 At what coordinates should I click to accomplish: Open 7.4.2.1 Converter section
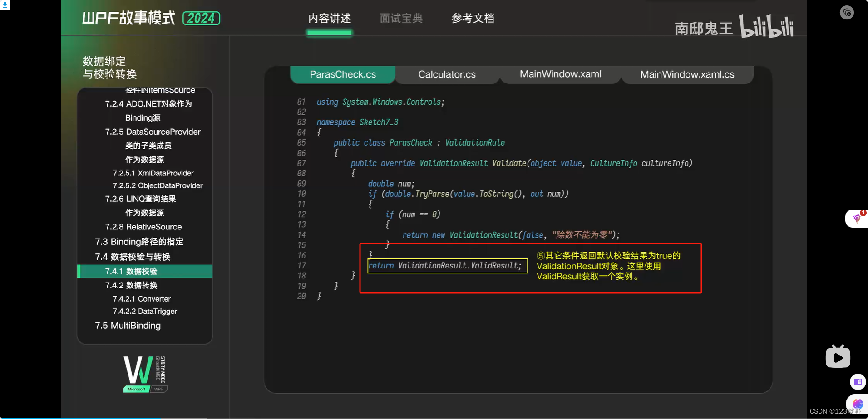point(142,299)
